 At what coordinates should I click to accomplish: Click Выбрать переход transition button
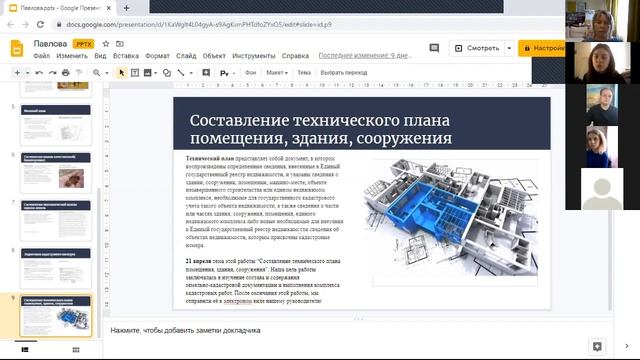click(x=344, y=73)
